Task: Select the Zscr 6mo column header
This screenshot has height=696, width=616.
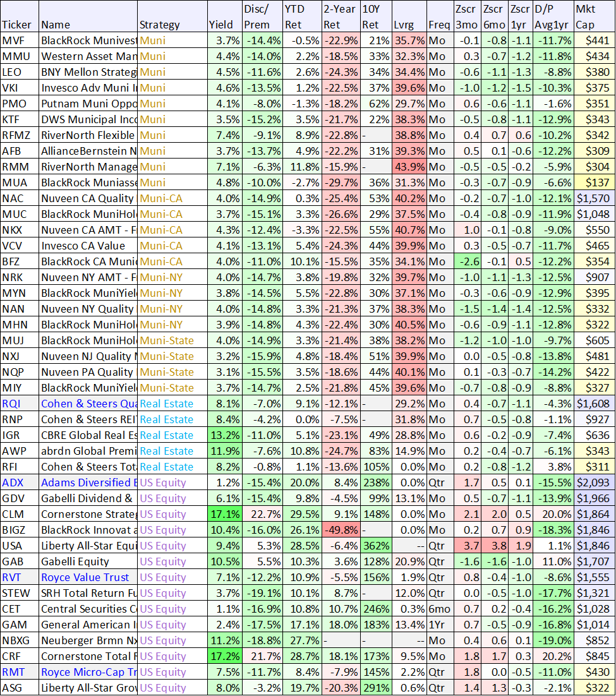Action: point(495,16)
